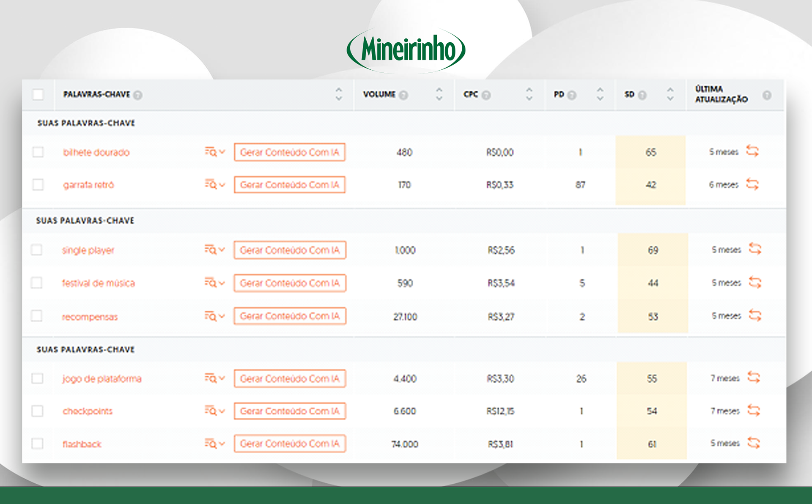
Task: Click help icon next to Volume header
Action: pyautogui.click(x=403, y=95)
